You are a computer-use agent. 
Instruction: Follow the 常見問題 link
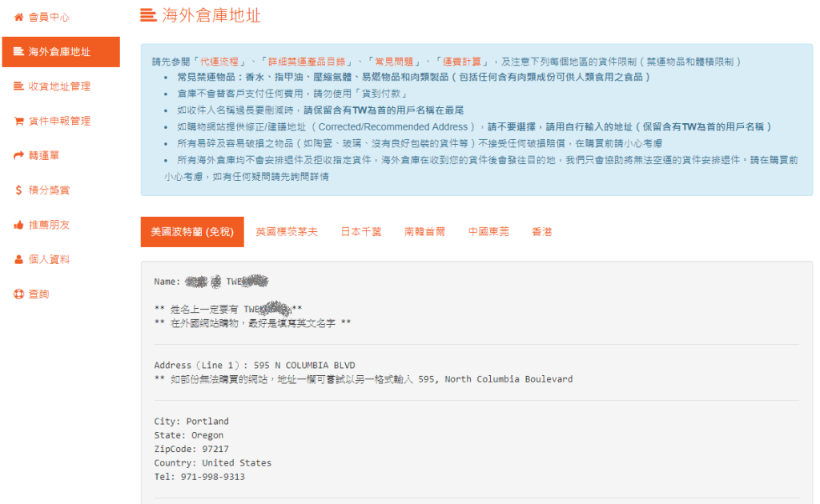(x=392, y=62)
